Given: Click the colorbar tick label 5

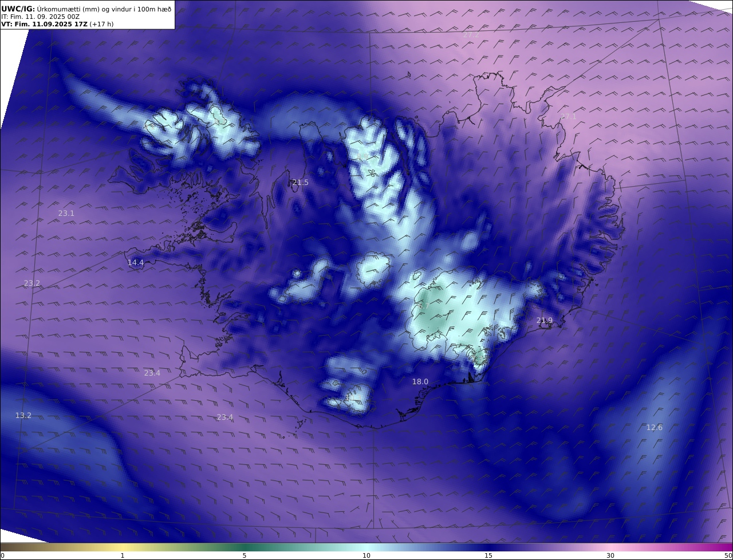Looking at the screenshot, I should point(245,555).
